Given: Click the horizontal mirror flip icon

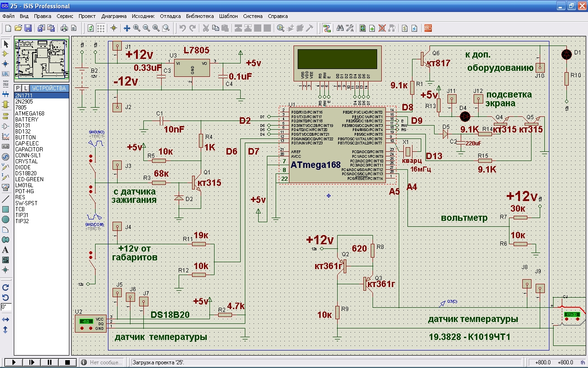Looking at the screenshot, I should (x=6, y=319).
